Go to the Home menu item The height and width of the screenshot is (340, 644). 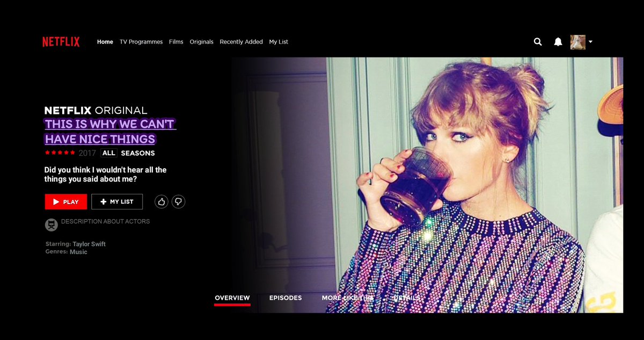105,42
